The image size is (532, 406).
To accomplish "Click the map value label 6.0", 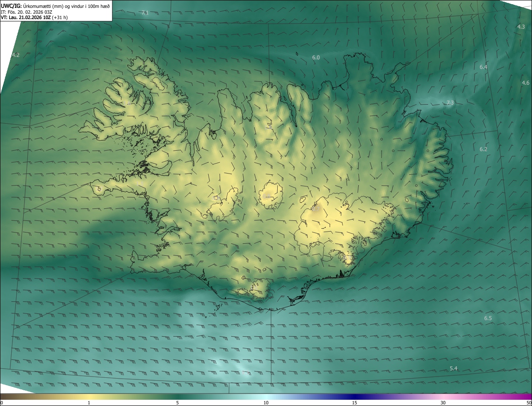I will coord(316,58).
